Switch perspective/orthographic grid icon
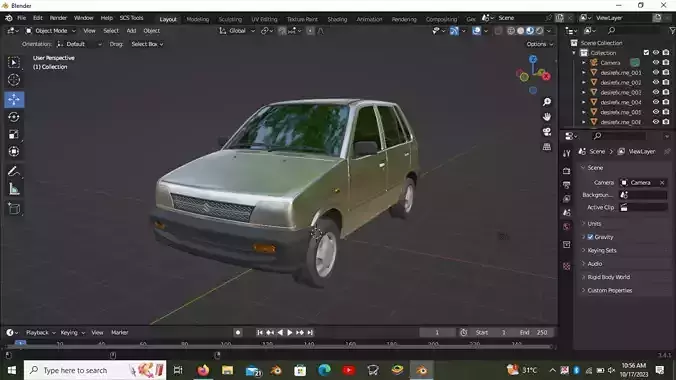676x380 pixels. (547, 147)
